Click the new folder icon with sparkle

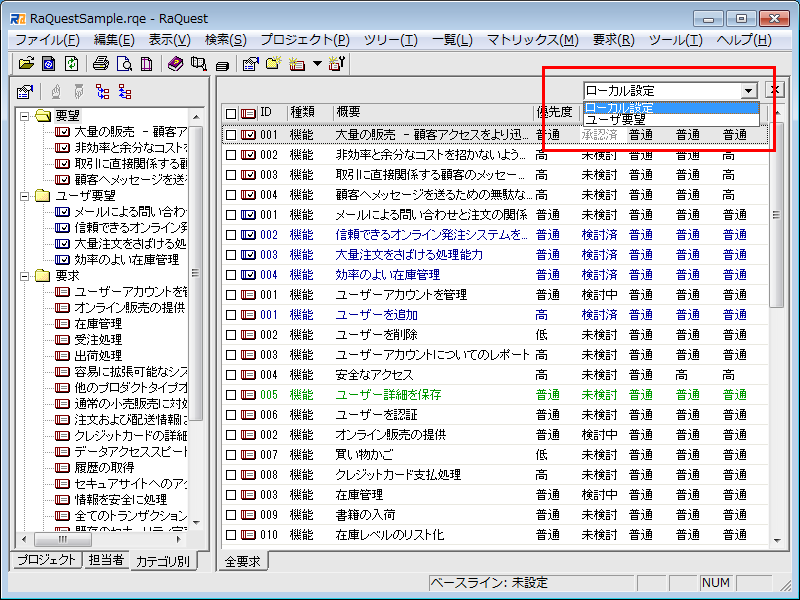[273, 63]
